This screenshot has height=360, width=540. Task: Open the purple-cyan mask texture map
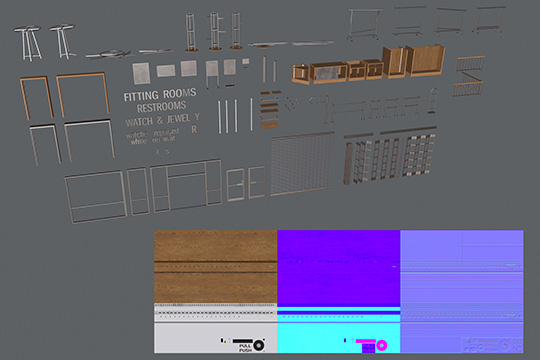[339, 291]
